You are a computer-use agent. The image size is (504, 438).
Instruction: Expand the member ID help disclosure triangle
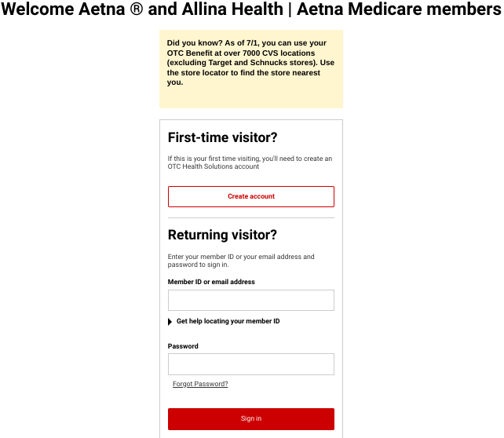(x=170, y=322)
